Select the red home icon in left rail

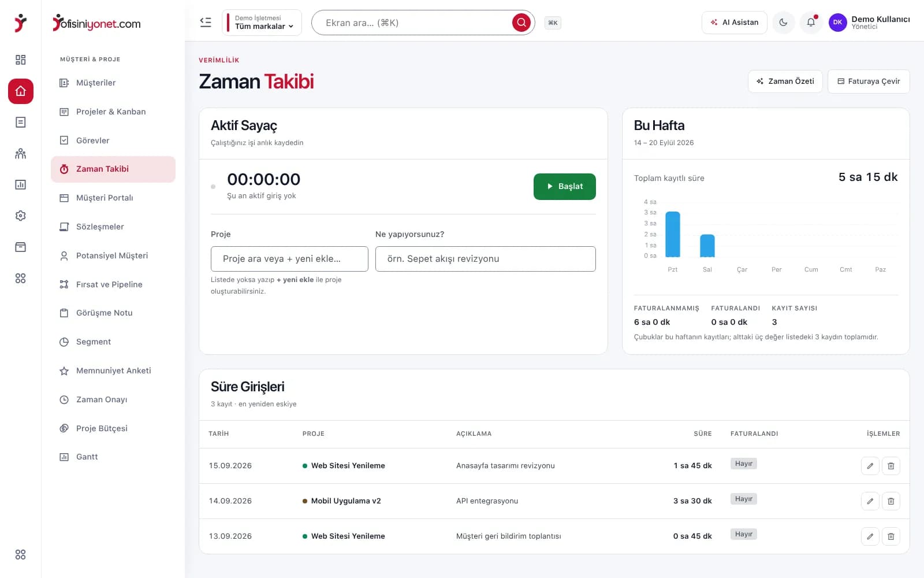[x=21, y=91]
